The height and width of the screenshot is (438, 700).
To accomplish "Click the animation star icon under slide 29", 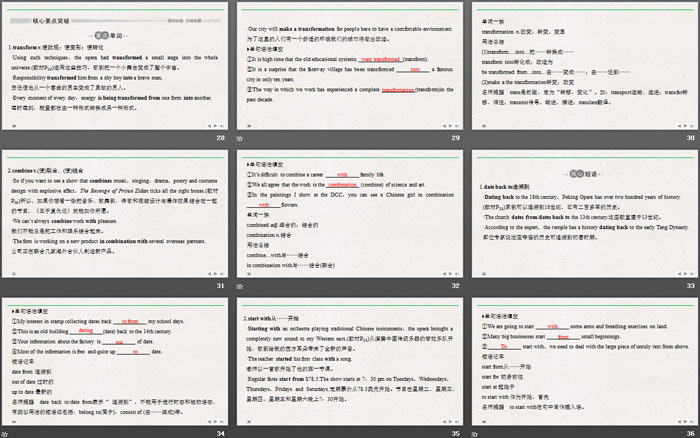I will [240, 137].
